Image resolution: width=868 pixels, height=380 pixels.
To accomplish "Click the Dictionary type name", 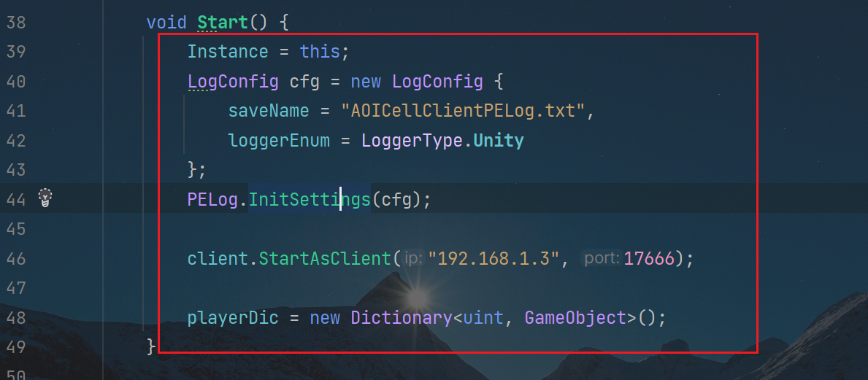I will pyautogui.click(x=402, y=318).
